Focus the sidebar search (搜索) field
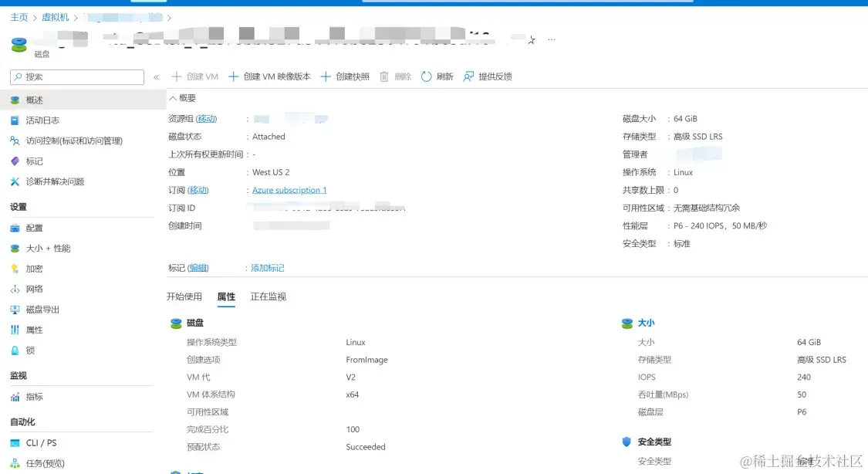This screenshot has width=868, height=474. [x=77, y=77]
